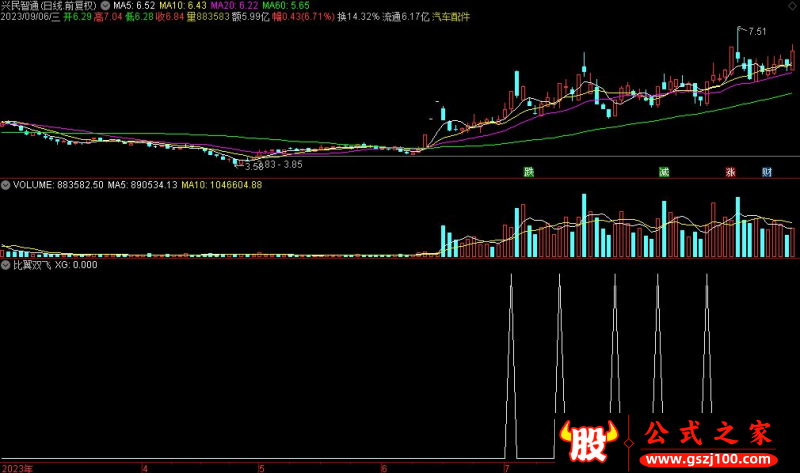Click the MA5: 6.52 price label

point(134,6)
